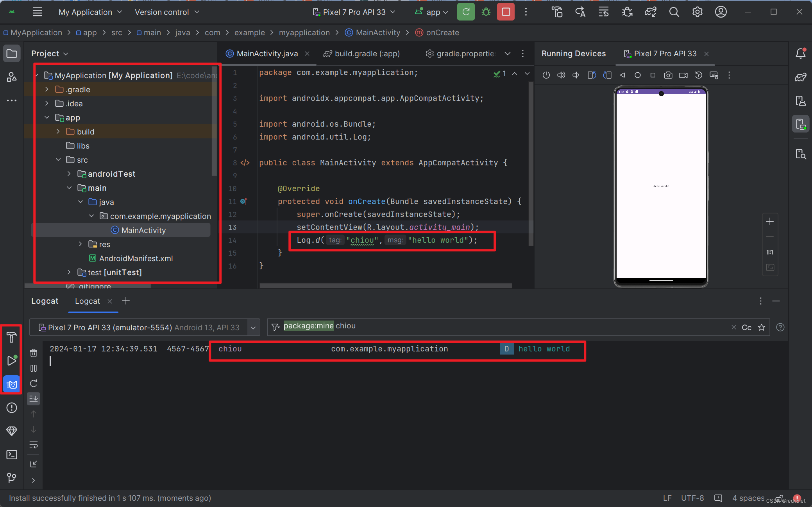
Task: Open Logcat tool window via cat icon
Action: click(11, 384)
